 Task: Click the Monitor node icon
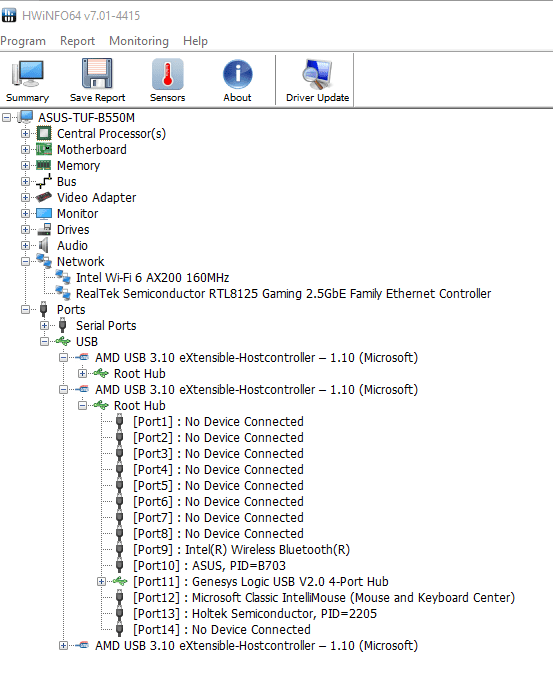43,213
